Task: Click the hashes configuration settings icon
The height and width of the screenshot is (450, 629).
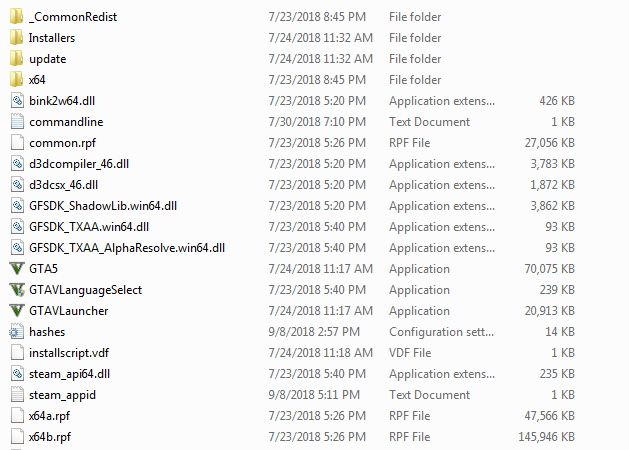Action: pyautogui.click(x=17, y=332)
